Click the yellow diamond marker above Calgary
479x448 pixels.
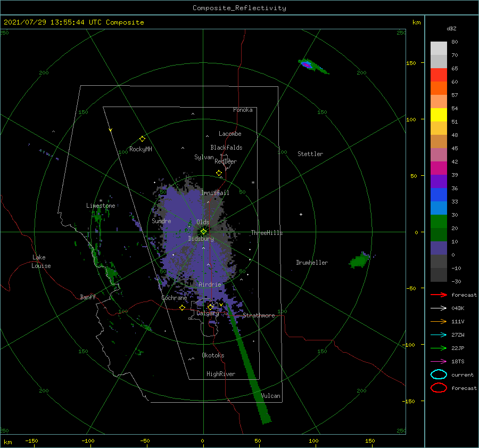210,307
